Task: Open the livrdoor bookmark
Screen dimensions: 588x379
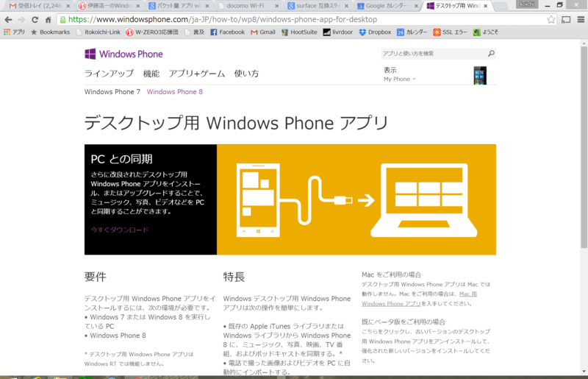Action: click(338, 32)
